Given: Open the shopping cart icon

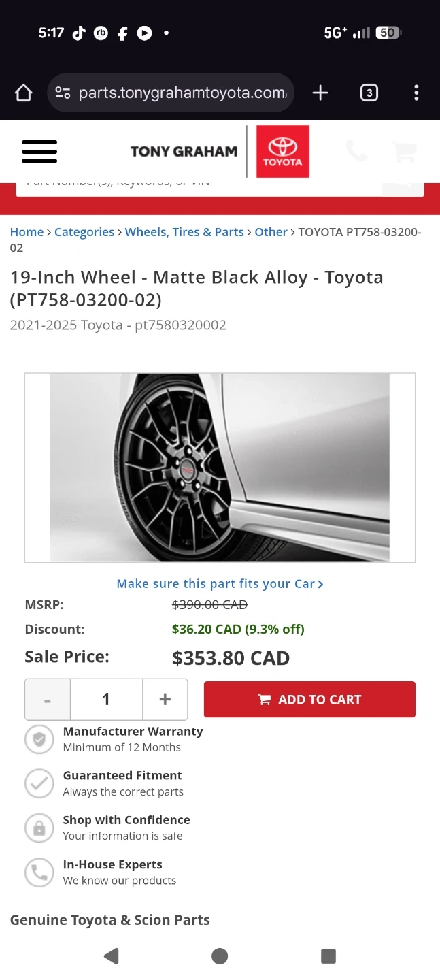Looking at the screenshot, I should (x=405, y=151).
